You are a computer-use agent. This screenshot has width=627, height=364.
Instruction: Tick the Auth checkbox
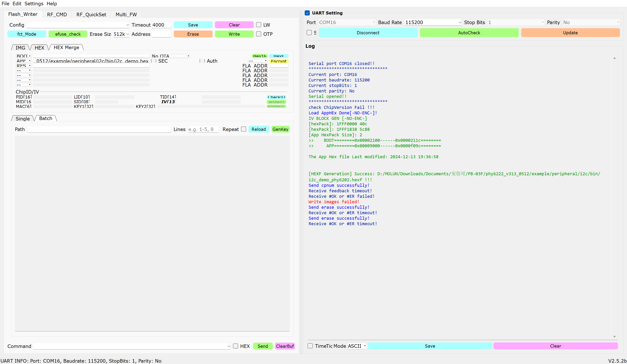[x=202, y=61]
